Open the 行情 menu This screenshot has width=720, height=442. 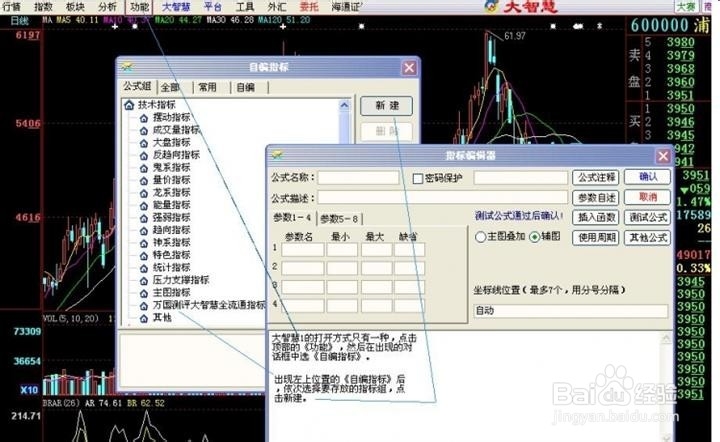[x=11, y=7]
